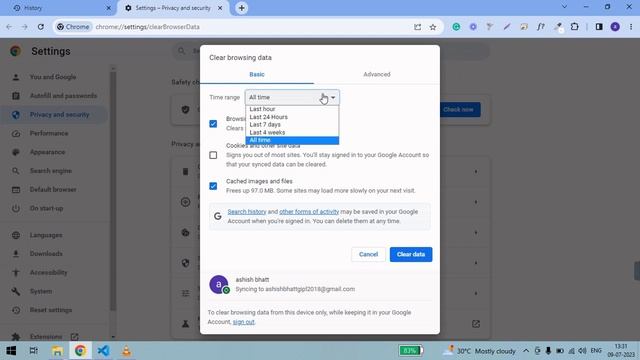The image size is (640, 360).
Task: Open Visual Studio Code from the taskbar
Action: pos(103,351)
